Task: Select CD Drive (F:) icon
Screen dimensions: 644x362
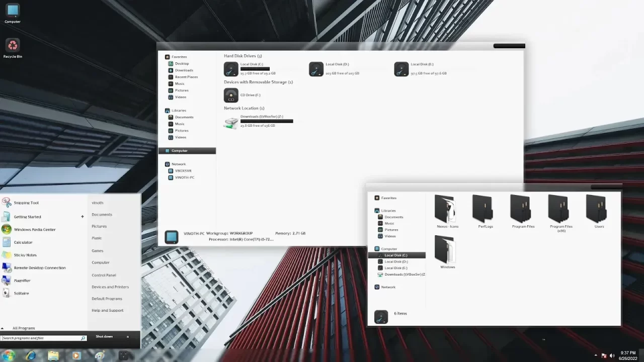Action: 231,95
